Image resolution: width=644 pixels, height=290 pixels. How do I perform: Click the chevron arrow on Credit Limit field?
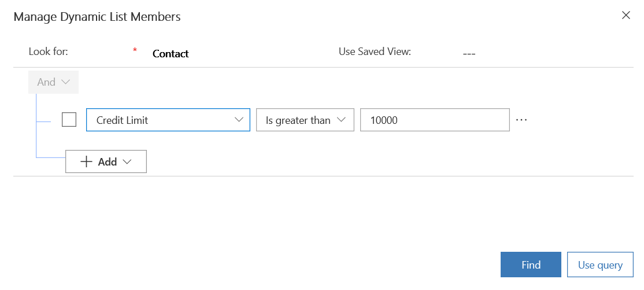239,120
